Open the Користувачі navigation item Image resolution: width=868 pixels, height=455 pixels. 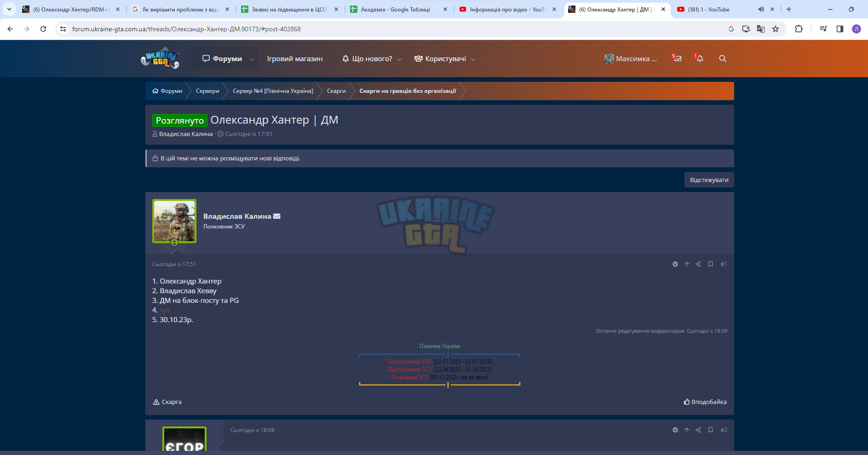[440, 59]
